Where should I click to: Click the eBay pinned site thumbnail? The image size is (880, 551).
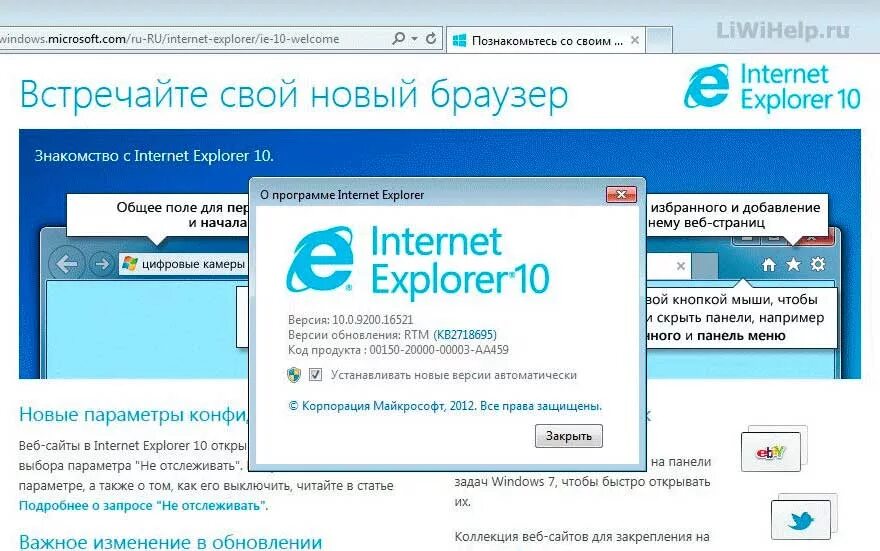(x=771, y=452)
